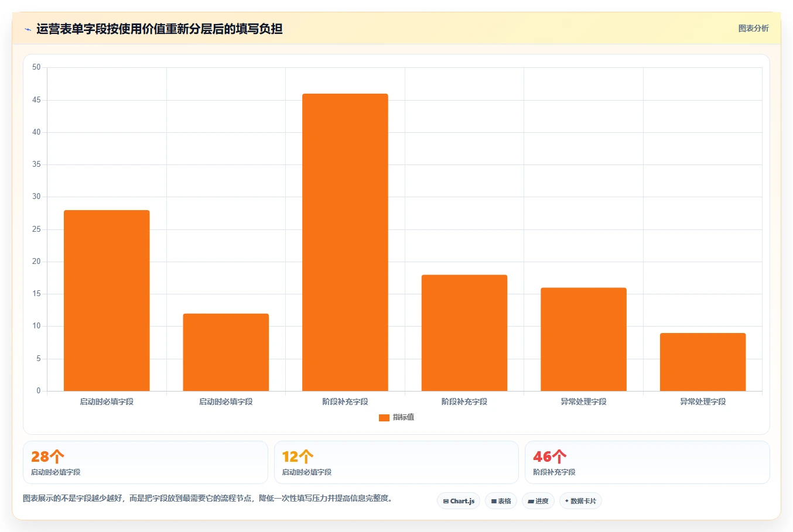Click the 图表分析 label in the header

[x=753, y=28]
